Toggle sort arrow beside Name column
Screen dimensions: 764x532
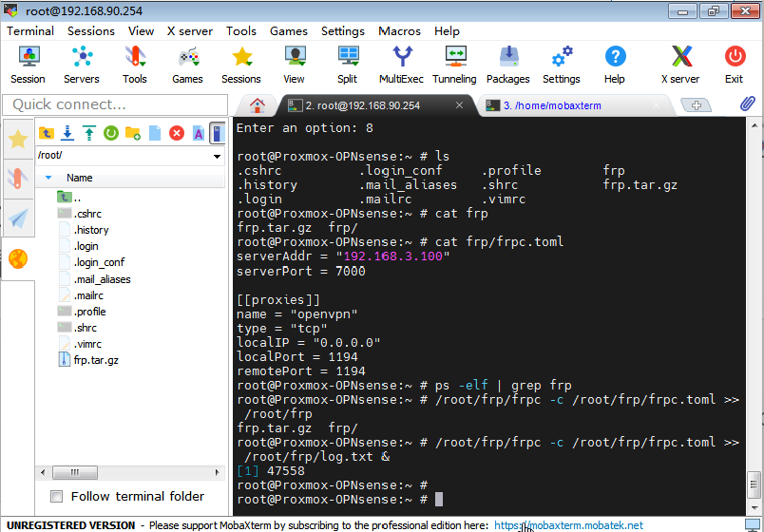[x=48, y=178]
